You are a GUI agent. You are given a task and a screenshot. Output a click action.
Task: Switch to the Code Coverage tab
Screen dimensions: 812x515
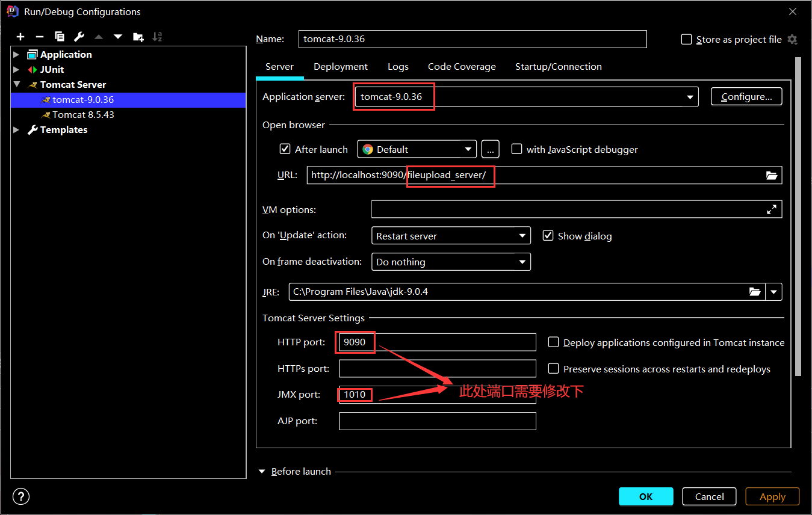(462, 67)
